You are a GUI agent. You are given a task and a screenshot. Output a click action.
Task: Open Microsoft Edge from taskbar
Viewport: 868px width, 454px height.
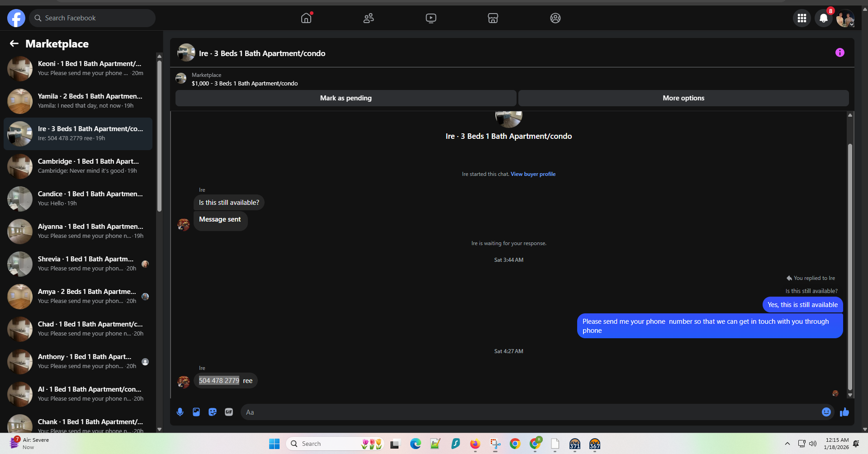point(415,444)
